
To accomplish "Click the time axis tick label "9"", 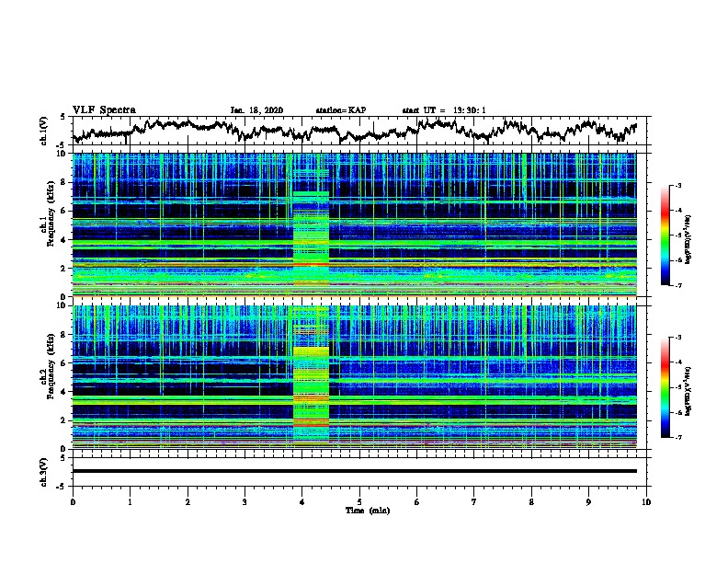I will pyautogui.click(x=588, y=502).
